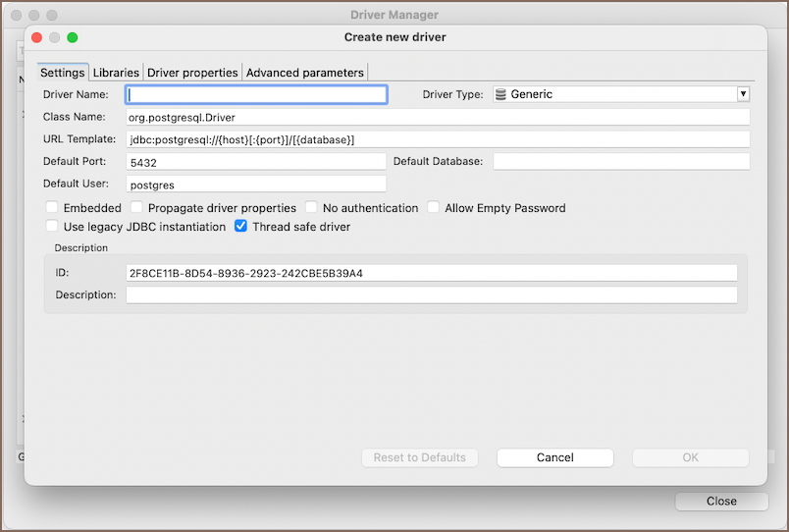789x532 pixels.
Task: Open the Driver properties tab
Action: tap(192, 73)
